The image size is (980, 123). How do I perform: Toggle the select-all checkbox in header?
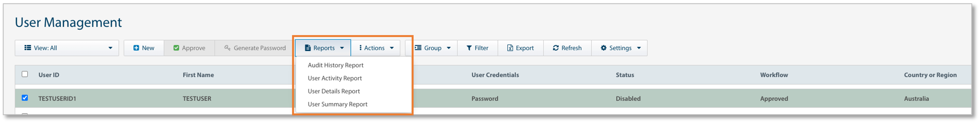coord(25,74)
